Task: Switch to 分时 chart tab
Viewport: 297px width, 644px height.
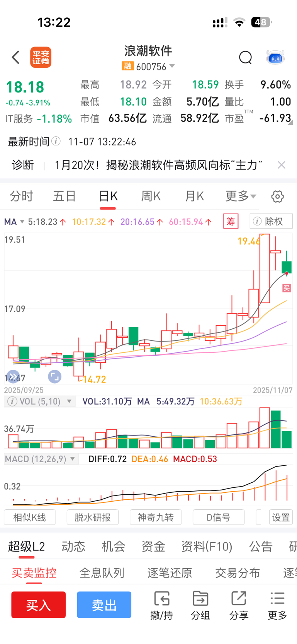Action: pos(22,196)
